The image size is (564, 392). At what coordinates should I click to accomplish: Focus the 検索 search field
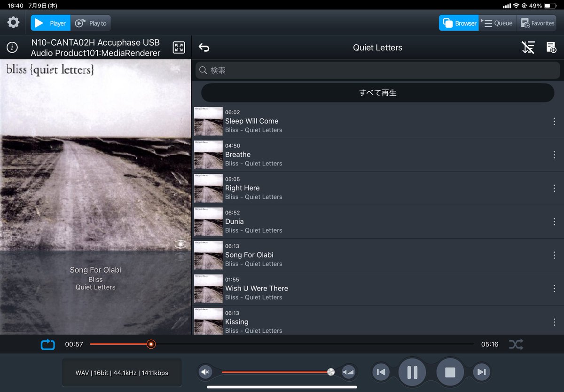pyautogui.click(x=377, y=70)
